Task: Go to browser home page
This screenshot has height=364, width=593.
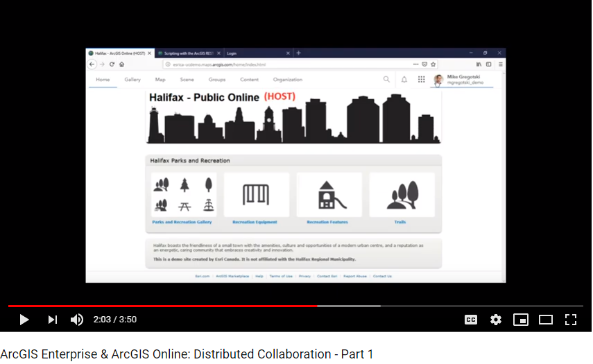Action: (x=122, y=64)
